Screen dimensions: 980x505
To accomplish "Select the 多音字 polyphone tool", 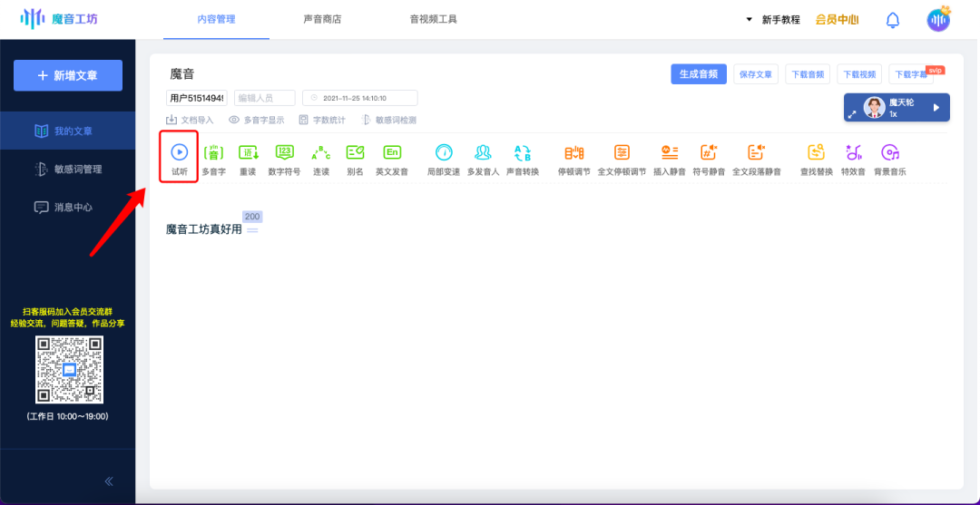I will coord(213,153).
